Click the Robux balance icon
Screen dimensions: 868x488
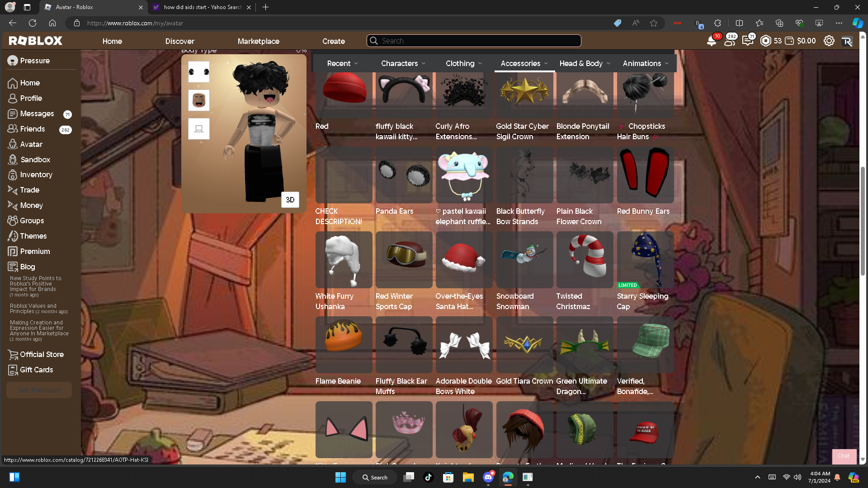tap(766, 41)
